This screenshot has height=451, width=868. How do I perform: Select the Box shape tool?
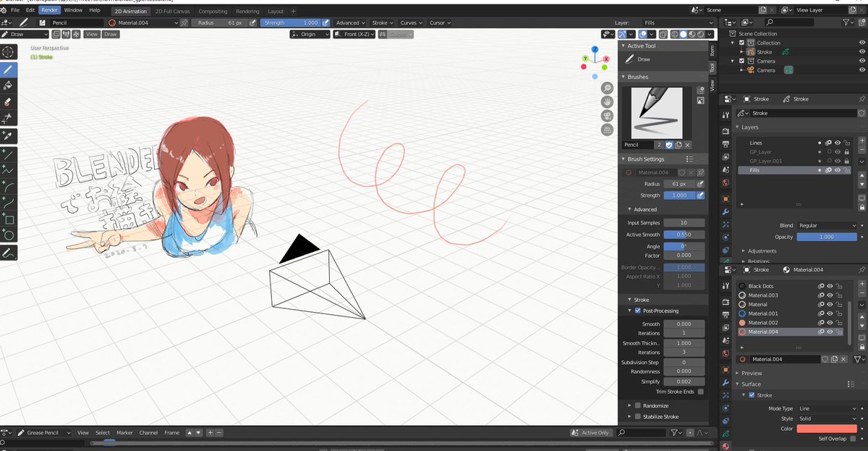(x=9, y=219)
